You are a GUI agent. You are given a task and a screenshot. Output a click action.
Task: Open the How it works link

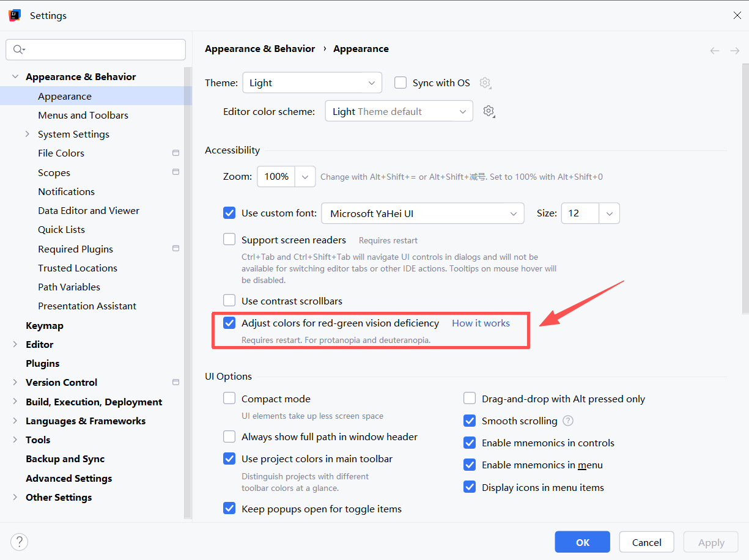pyautogui.click(x=481, y=323)
